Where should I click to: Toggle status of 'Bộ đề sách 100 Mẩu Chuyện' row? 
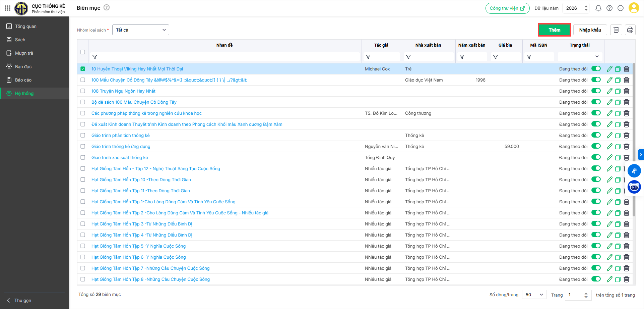point(596,102)
